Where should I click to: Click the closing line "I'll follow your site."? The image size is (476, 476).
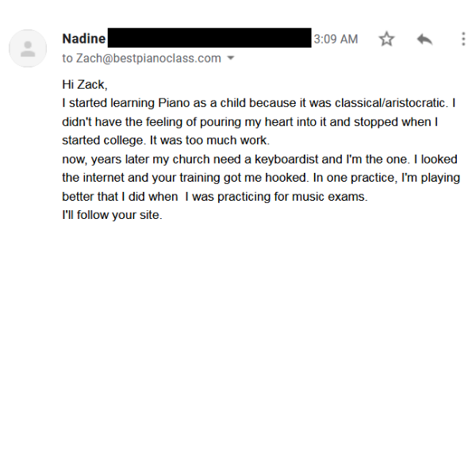tap(112, 216)
